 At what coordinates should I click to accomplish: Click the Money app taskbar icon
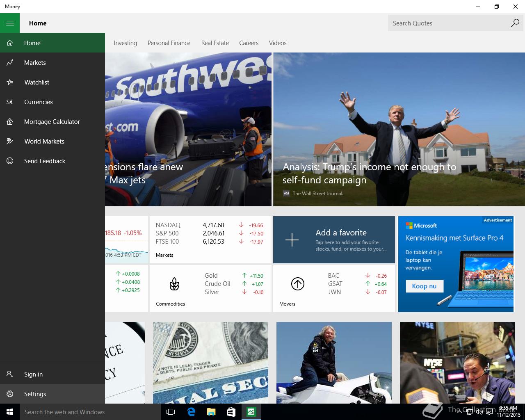click(x=251, y=412)
